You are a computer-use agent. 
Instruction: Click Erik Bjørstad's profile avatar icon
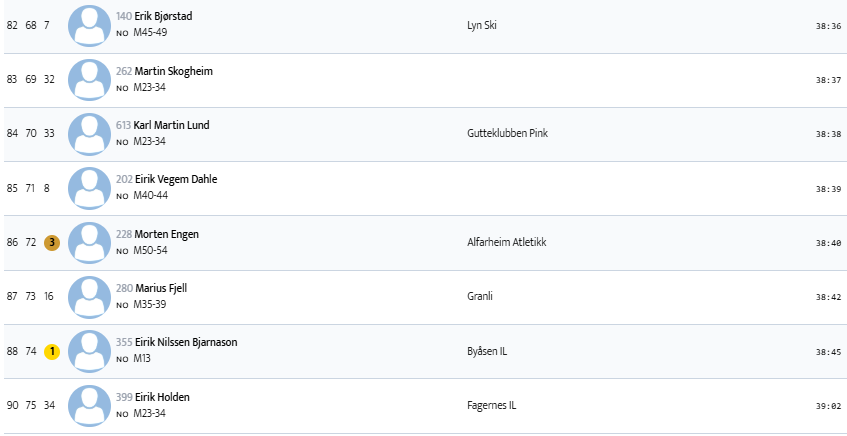[x=89, y=26]
